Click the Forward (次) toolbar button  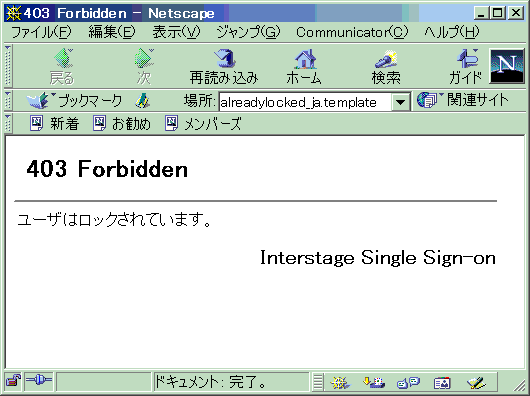tap(144, 66)
